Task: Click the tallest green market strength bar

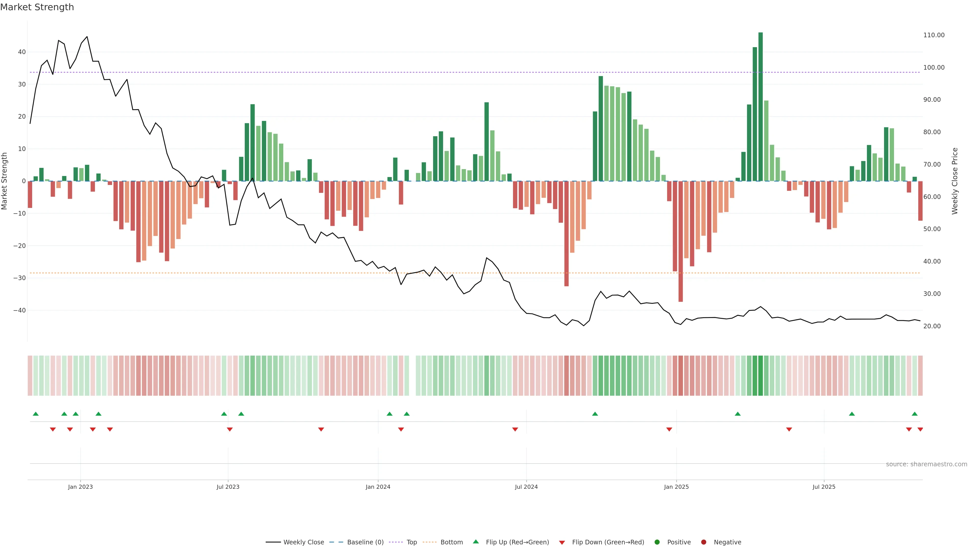Action: pyautogui.click(x=761, y=106)
